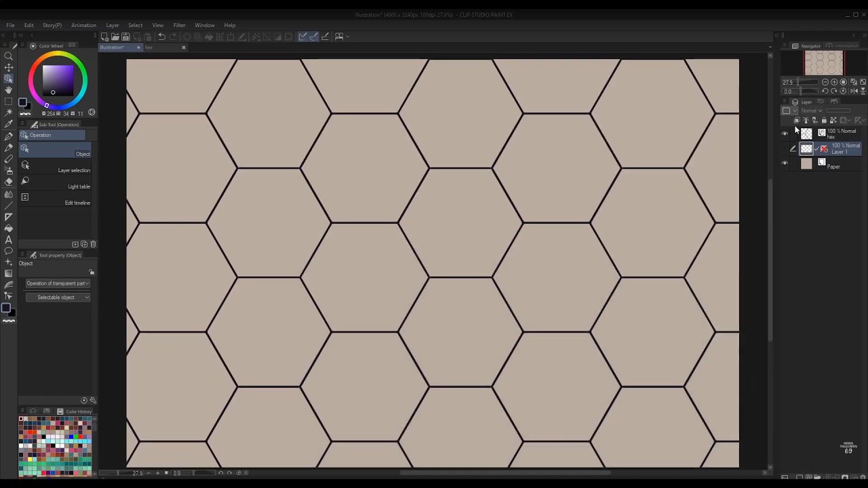Select the Frame border tool
Screen dimensions: 868x488
8,217
